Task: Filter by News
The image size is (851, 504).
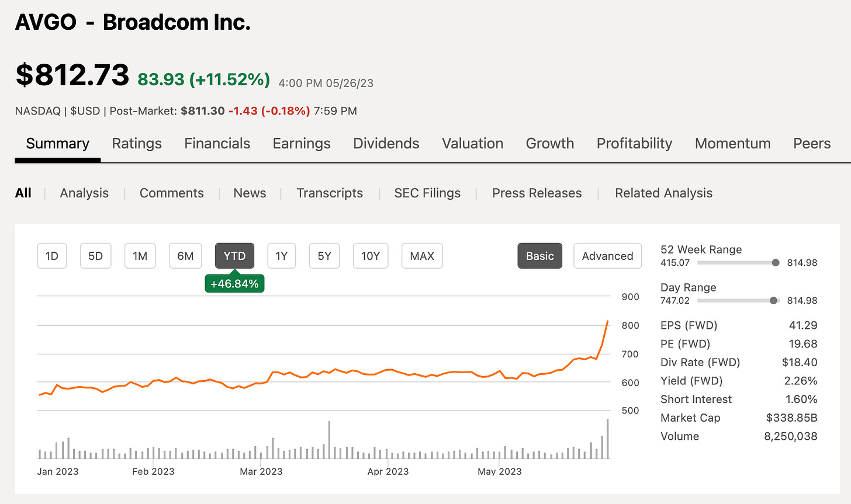Action: [x=250, y=193]
